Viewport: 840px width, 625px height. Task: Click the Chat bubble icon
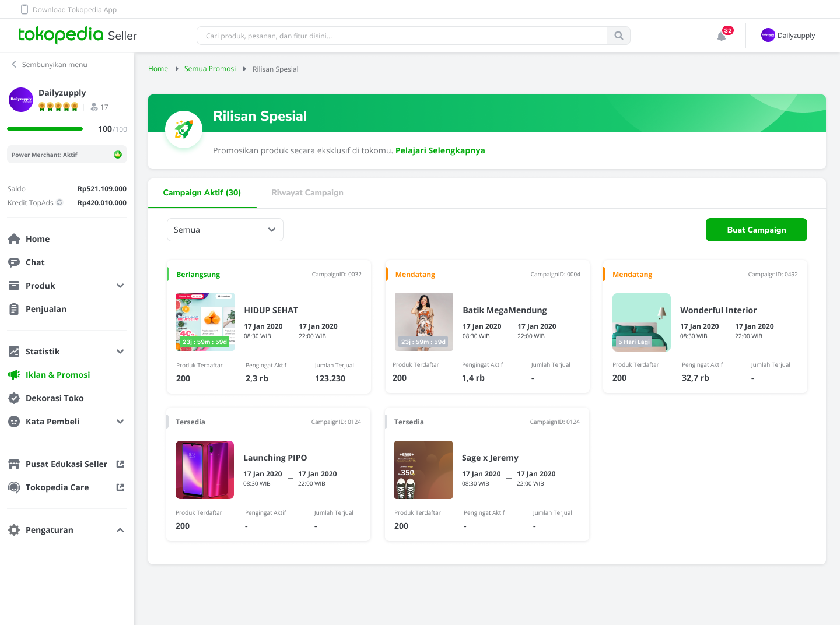tap(14, 262)
